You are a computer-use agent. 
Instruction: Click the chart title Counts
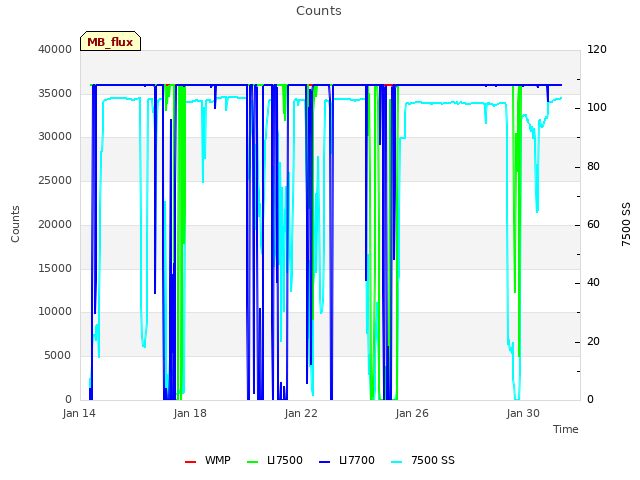tap(319, 11)
